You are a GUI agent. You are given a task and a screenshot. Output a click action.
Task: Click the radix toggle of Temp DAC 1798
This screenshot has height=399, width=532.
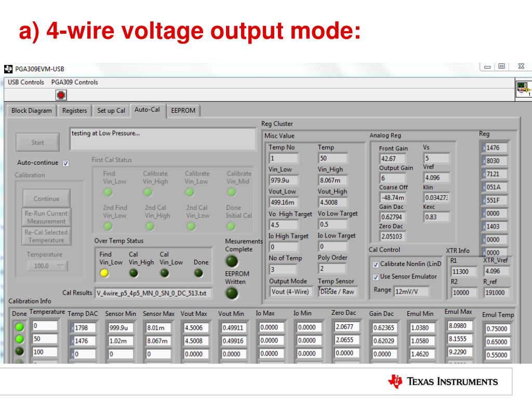click(x=72, y=328)
